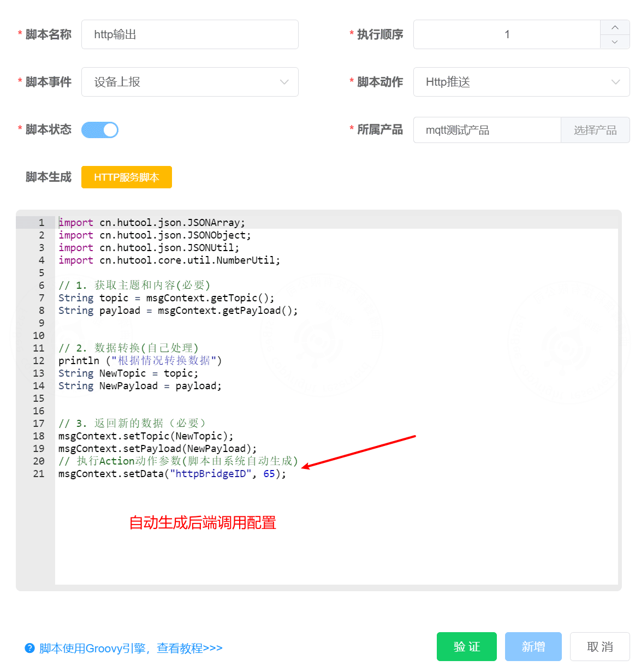
Task: Click line 3 import JSONUtil code
Action: [149, 248]
